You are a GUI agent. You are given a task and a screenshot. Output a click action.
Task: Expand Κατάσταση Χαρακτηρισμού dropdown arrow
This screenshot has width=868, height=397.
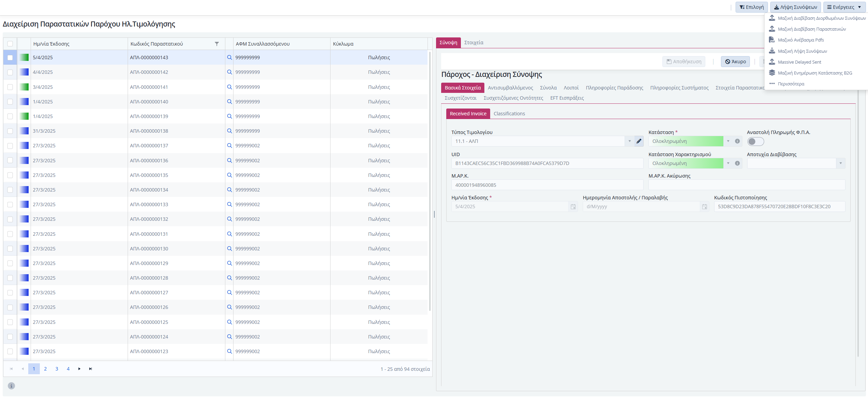[x=728, y=163]
